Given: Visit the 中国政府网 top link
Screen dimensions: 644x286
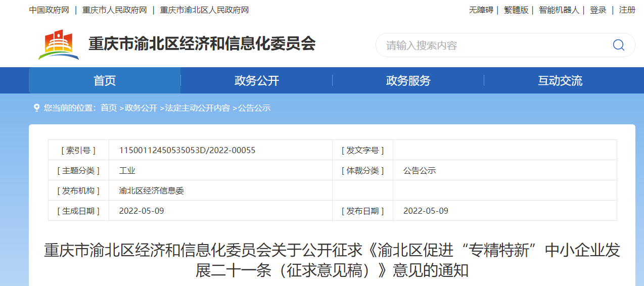Looking at the screenshot, I should pos(49,10).
